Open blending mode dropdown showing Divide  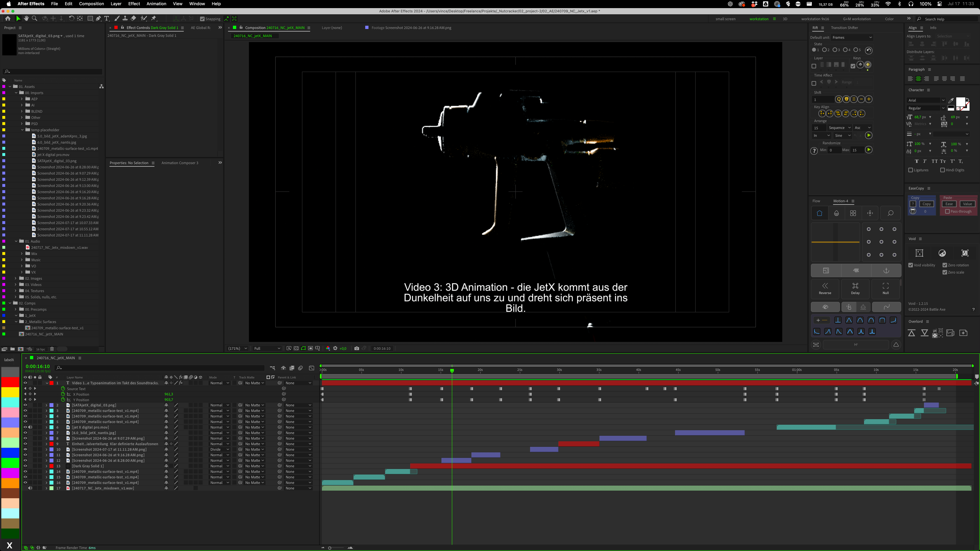(x=220, y=449)
